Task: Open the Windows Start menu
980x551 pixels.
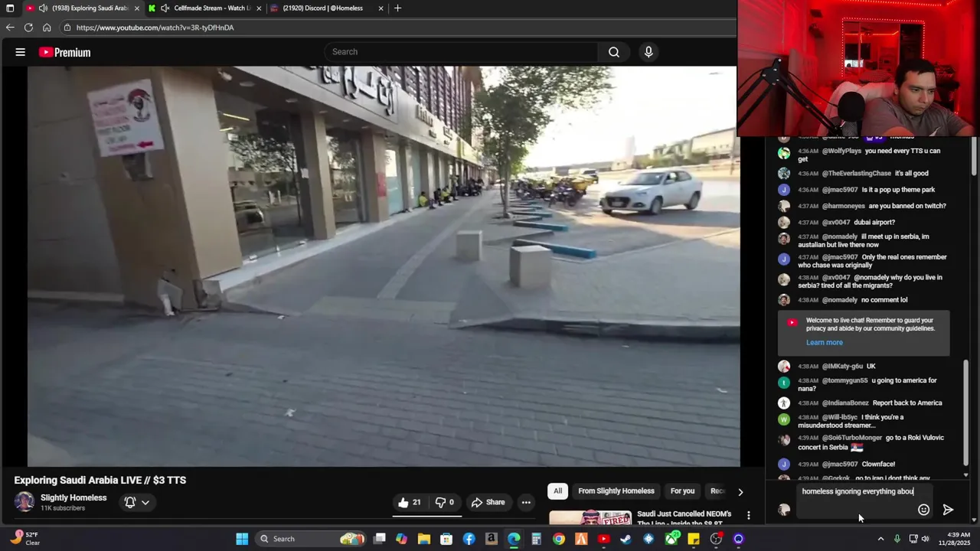Action: click(x=242, y=539)
